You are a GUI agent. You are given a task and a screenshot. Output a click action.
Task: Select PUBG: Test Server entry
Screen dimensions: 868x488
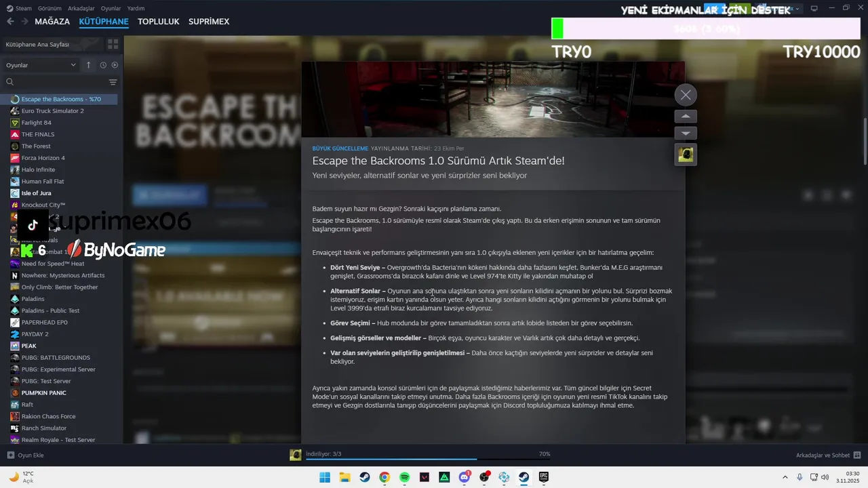click(46, 381)
